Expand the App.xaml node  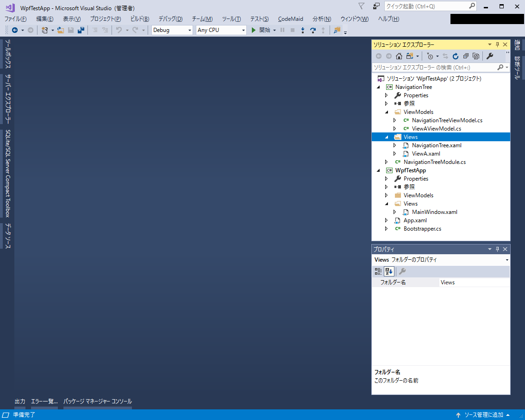pos(387,220)
